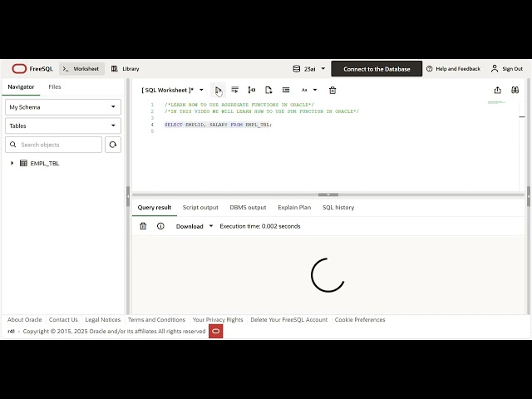Switch to the Navigator tab
The width and height of the screenshot is (532, 399).
21,86
